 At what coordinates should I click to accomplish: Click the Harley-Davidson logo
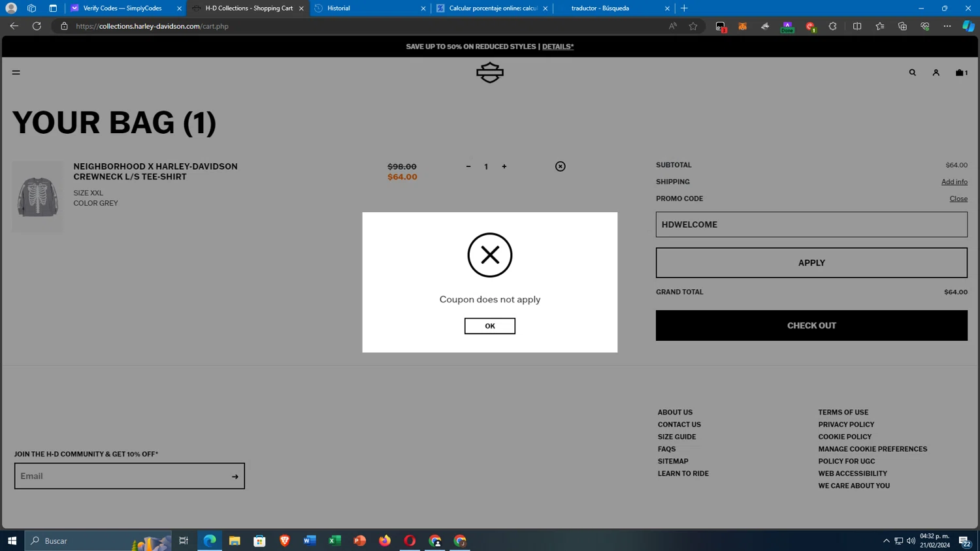[x=490, y=72]
